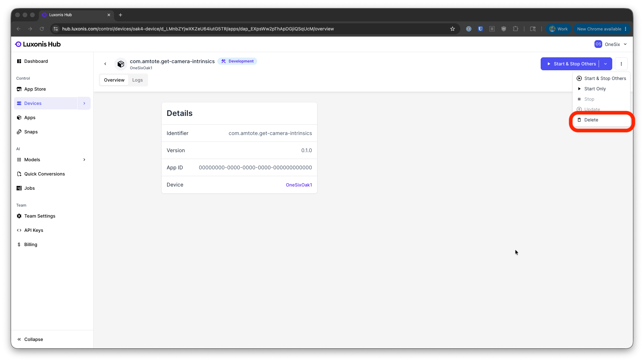Expand the Models submenu chevron
Screen dimensions: 644x362
click(x=84, y=160)
